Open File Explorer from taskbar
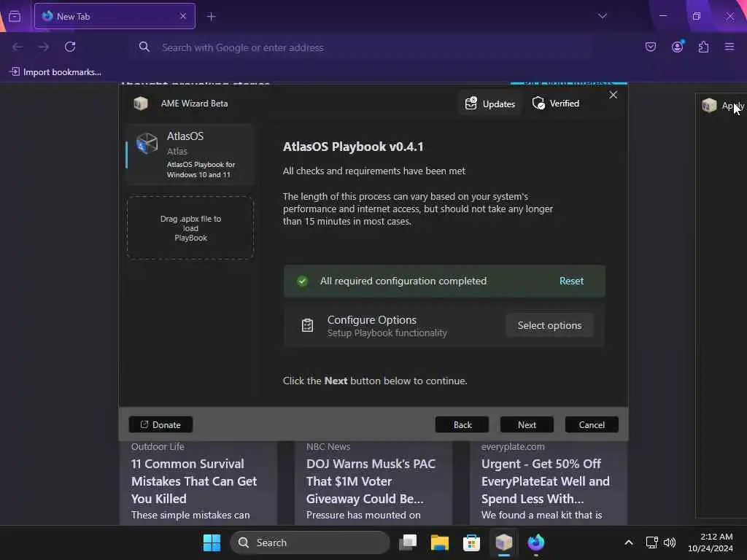Viewport: 747px width, 560px height. (x=440, y=542)
